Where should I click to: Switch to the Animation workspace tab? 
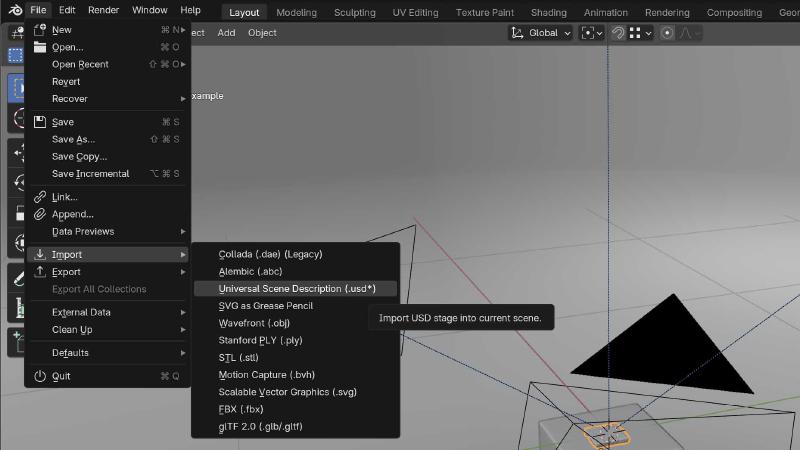tap(606, 12)
